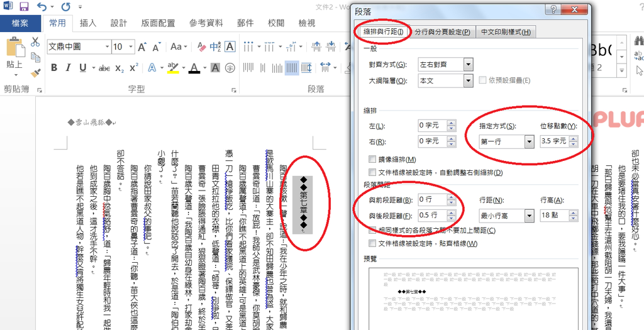Viewport: 644px width, 330px height.
Task: Undo the last action
Action: 42,7
